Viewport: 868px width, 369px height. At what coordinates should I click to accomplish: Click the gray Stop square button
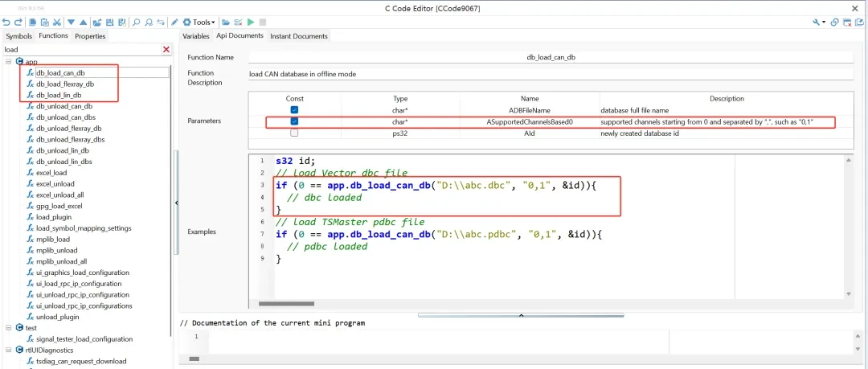(263, 23)
